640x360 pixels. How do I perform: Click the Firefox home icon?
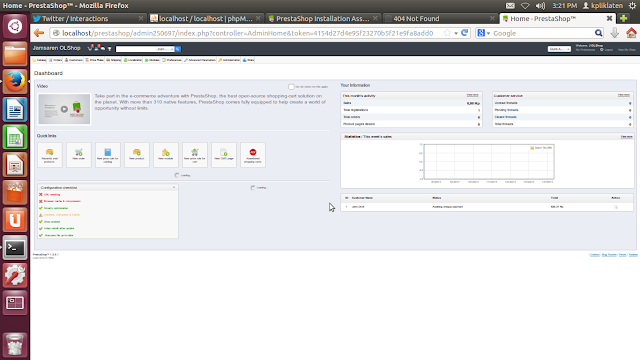(631, 33)
